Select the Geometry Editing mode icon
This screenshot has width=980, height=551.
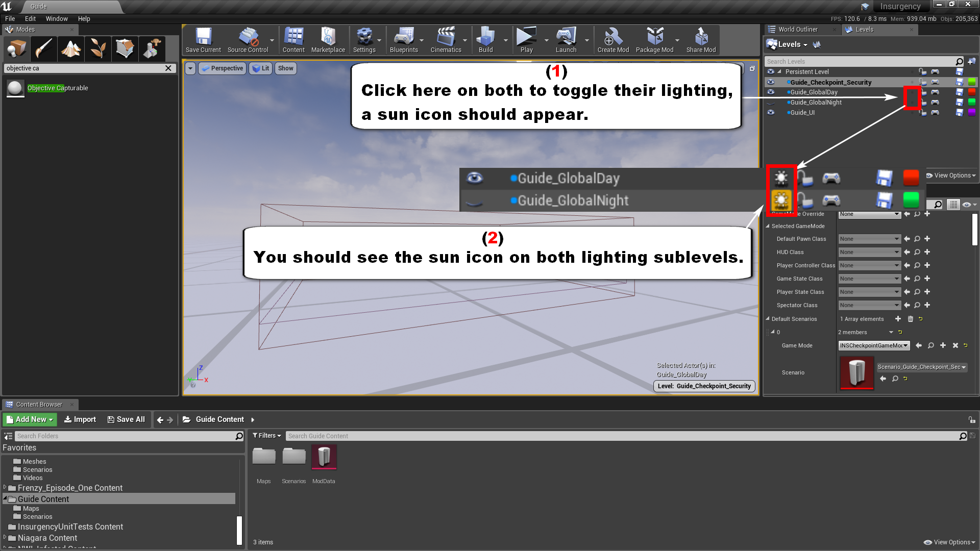tap(125, 49)
